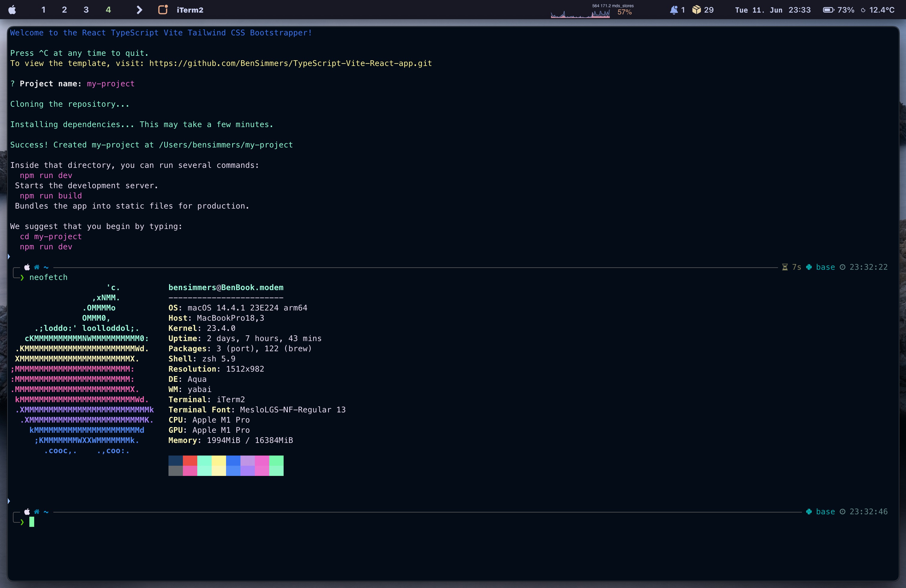Image resolution: width=906 pixels, height=588 pixels.
Task: Click the green cursor at the prompt
Action: (31, 522)
